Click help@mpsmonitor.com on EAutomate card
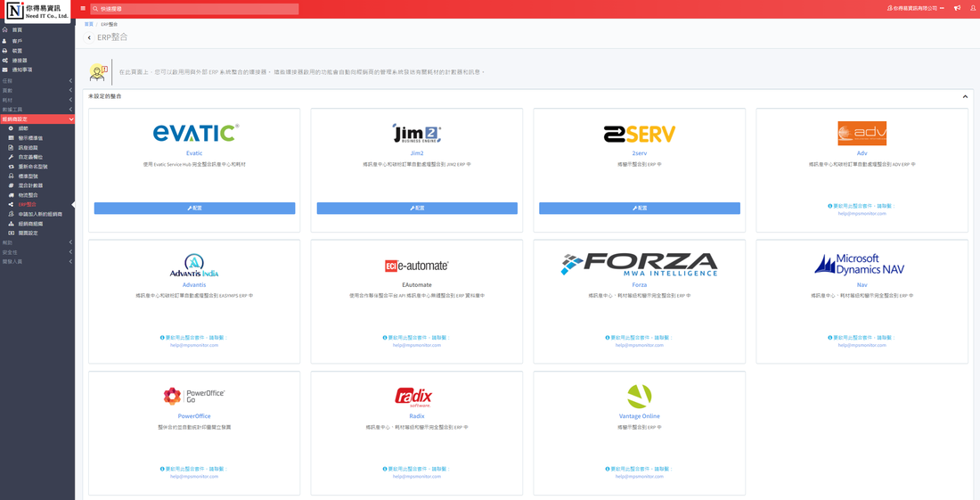980x500 pixels. [x=417, y=345]
